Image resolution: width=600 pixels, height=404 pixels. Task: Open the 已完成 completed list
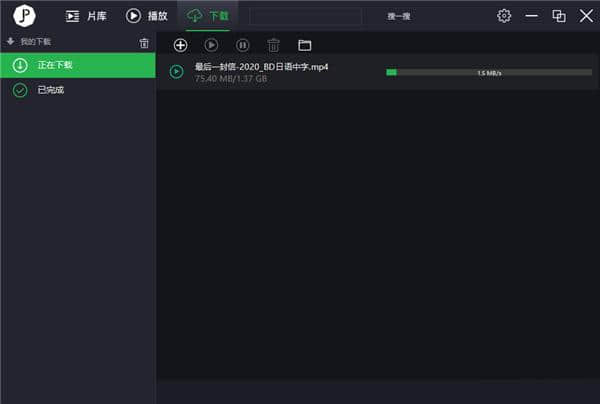[x=50, y=90]
